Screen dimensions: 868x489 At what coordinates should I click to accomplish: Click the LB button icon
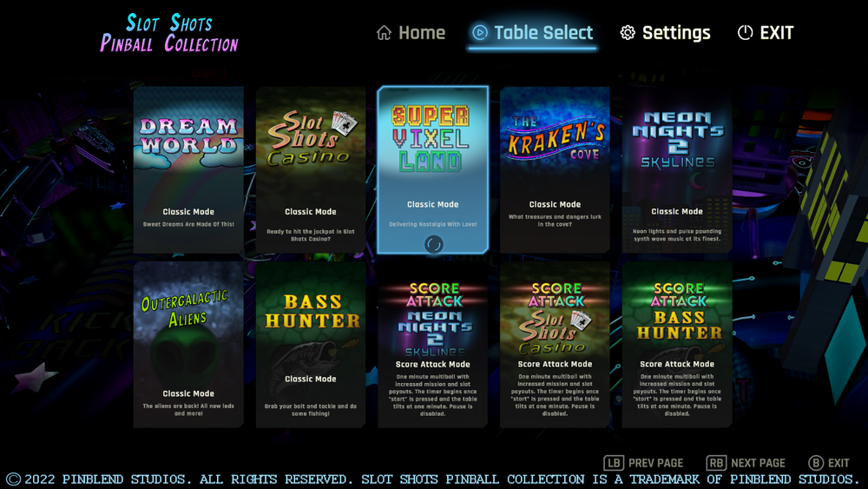coord(614,463)
